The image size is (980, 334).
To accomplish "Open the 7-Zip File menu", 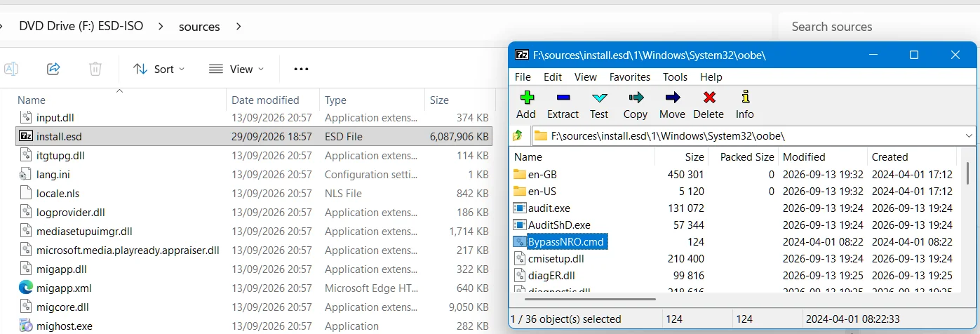I will coord(523,76).
